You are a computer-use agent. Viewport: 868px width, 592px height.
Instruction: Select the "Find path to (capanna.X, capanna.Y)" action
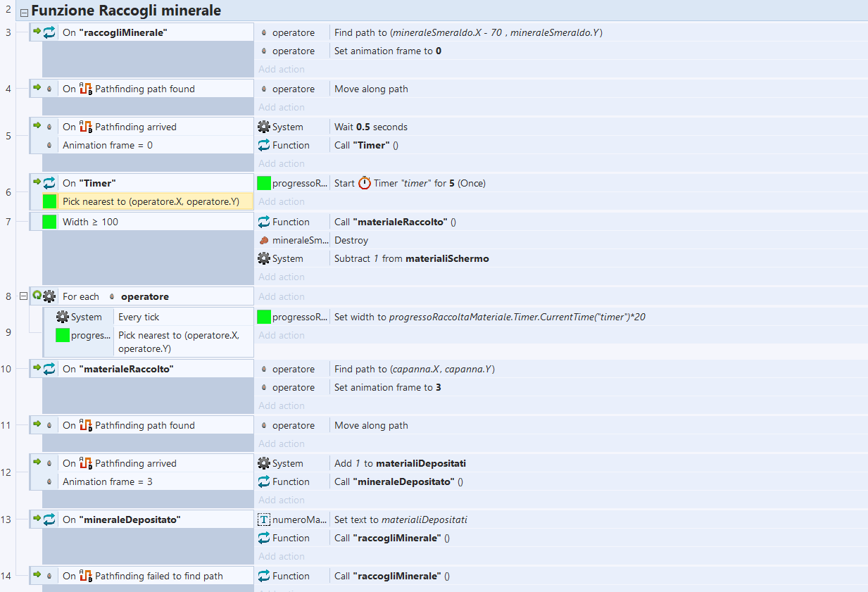point(415,369)
